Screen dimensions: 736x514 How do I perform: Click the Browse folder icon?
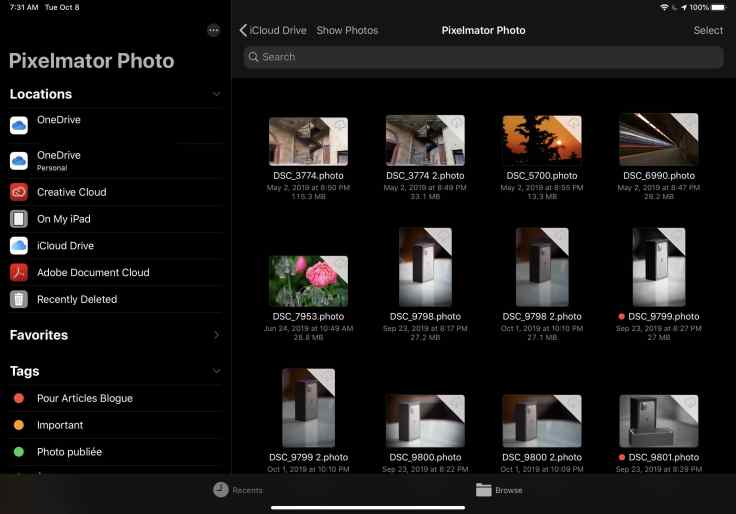pos(483,490)
